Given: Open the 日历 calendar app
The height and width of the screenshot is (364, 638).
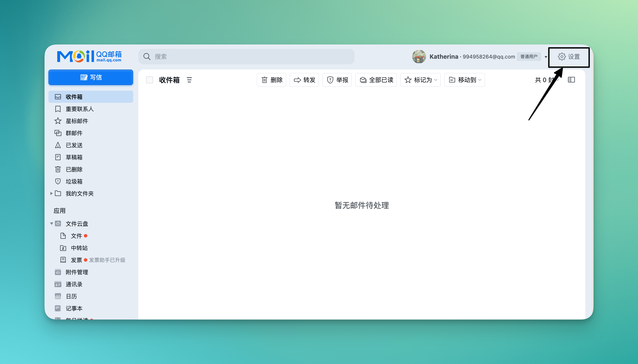Looking at the screenshot, I should pyautogui.click(x=71, y=296).
